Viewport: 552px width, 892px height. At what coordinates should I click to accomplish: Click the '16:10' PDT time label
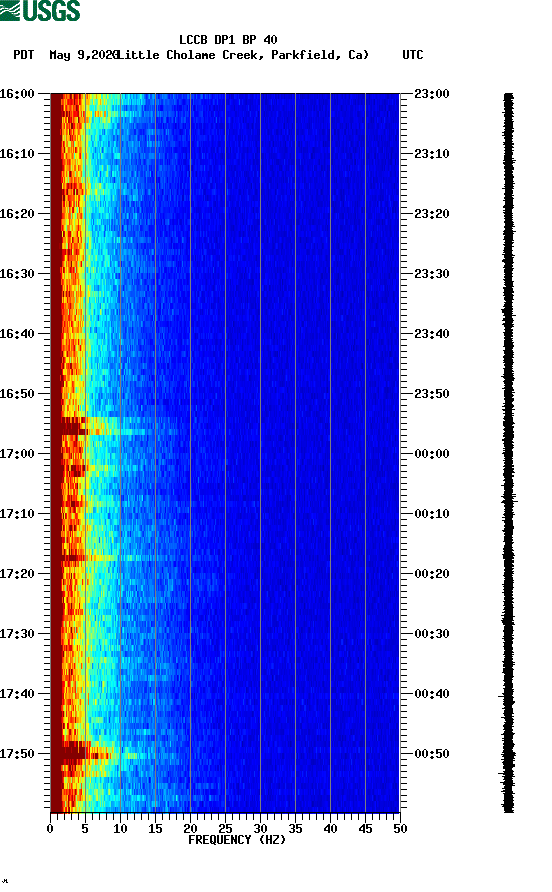(17, 154)
